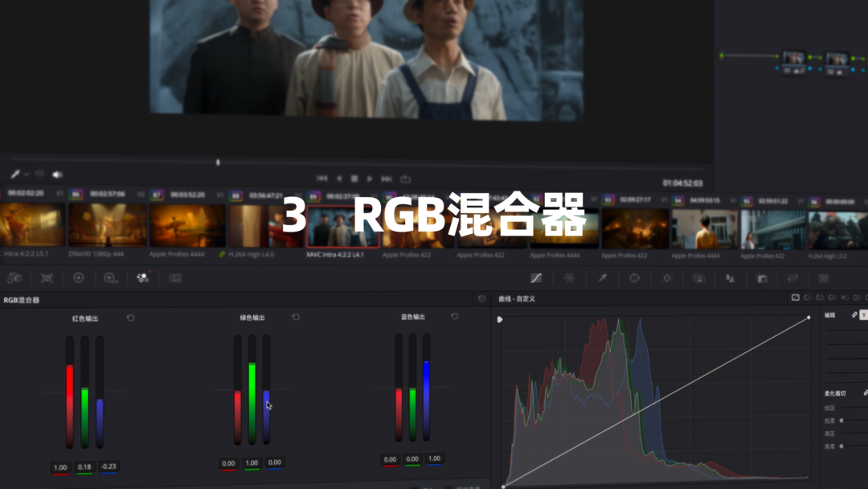Open the Power Window palette

pyautogui.click(x=634, y=277)
